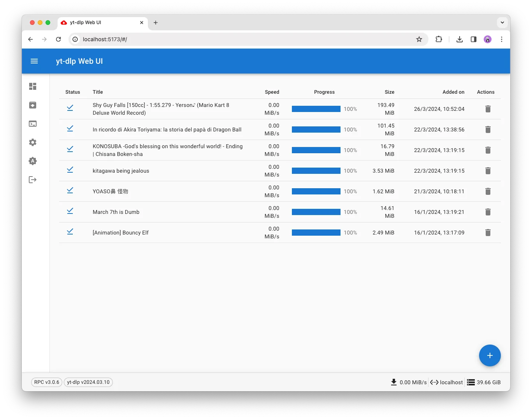Image resolution: width=532 pixels, height=420 pixels.
Task: Click the status check for Bouncy Elf
Action: (x=70, y=231)
